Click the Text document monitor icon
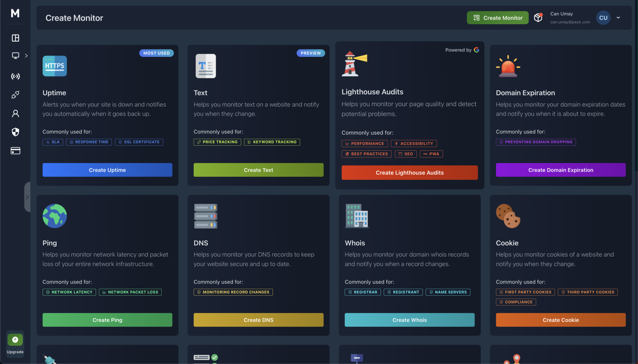638x364 pixels. 206,66
